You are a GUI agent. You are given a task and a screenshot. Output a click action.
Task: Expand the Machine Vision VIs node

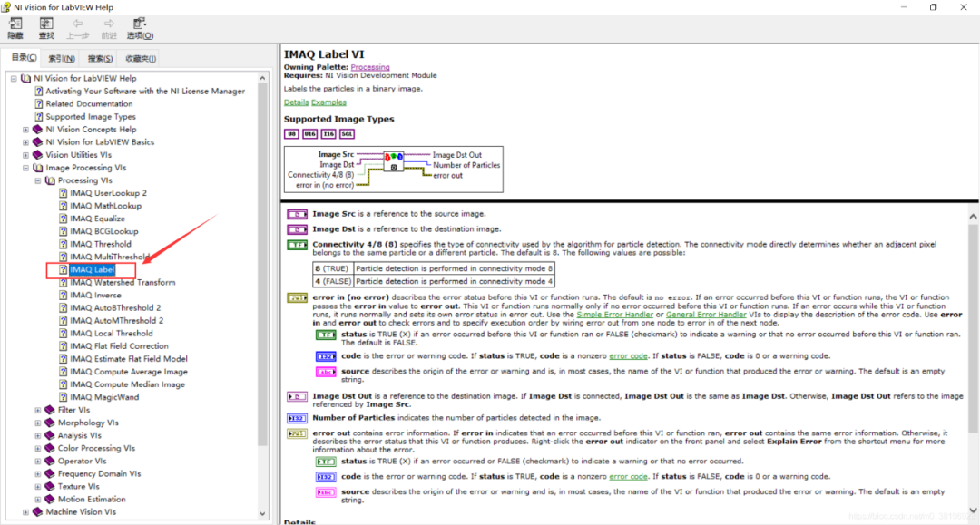click(x=25, y=512)
